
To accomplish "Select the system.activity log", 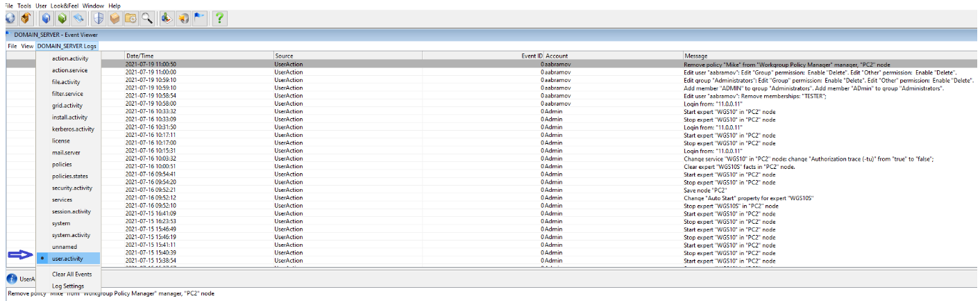I will 69,236.
